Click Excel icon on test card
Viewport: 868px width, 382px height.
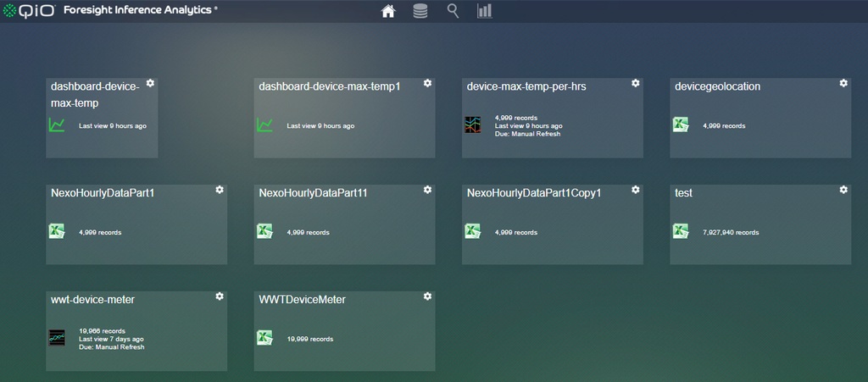click(x=681, y=231)
